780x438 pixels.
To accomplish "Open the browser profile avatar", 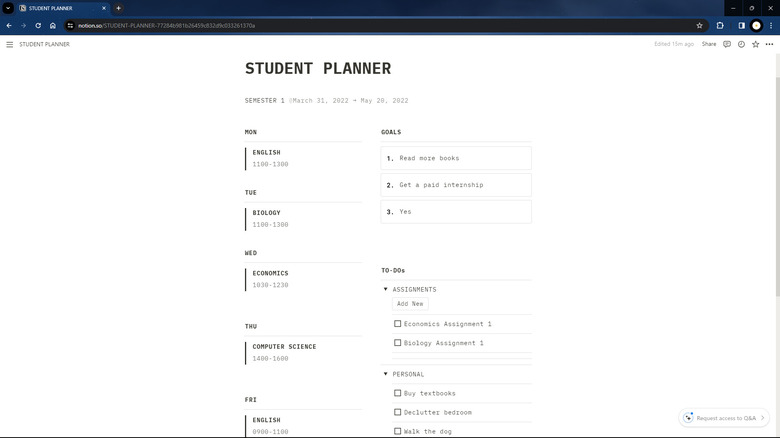I will (x=756, y=25).
